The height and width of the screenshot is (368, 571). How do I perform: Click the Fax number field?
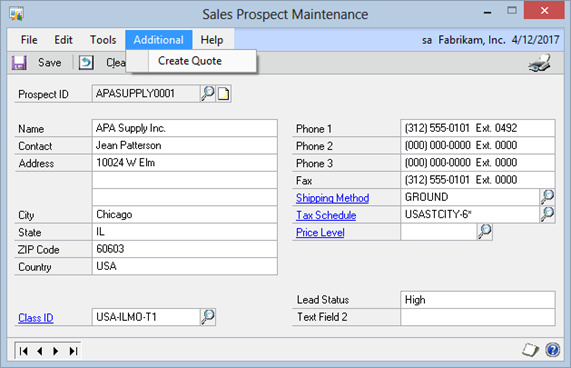478,180
